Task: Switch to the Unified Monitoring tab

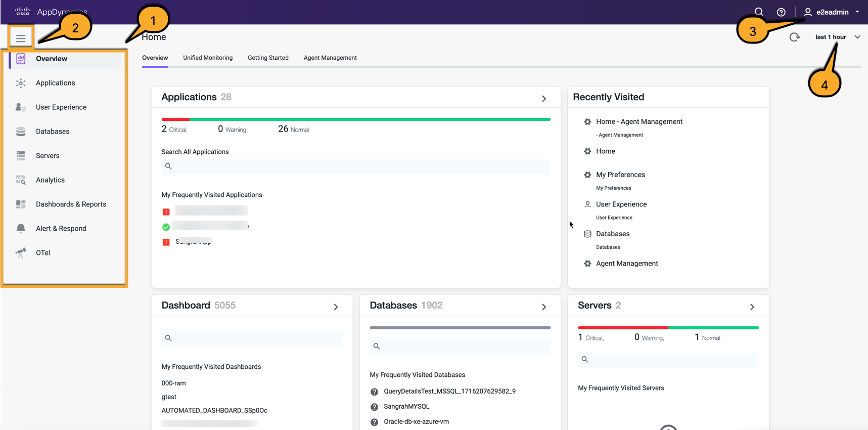Action: click(208, 58)
